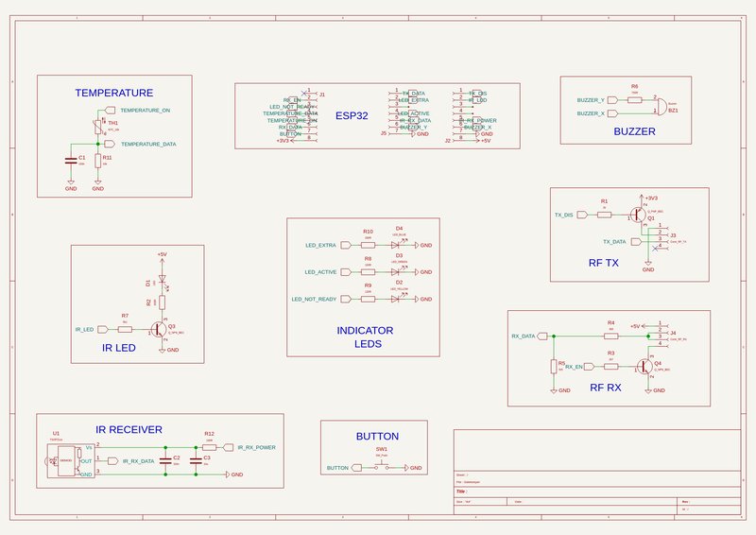Select PNP transistor Q1 symbol
756x535 pixels.
click(x=639, y=216)
